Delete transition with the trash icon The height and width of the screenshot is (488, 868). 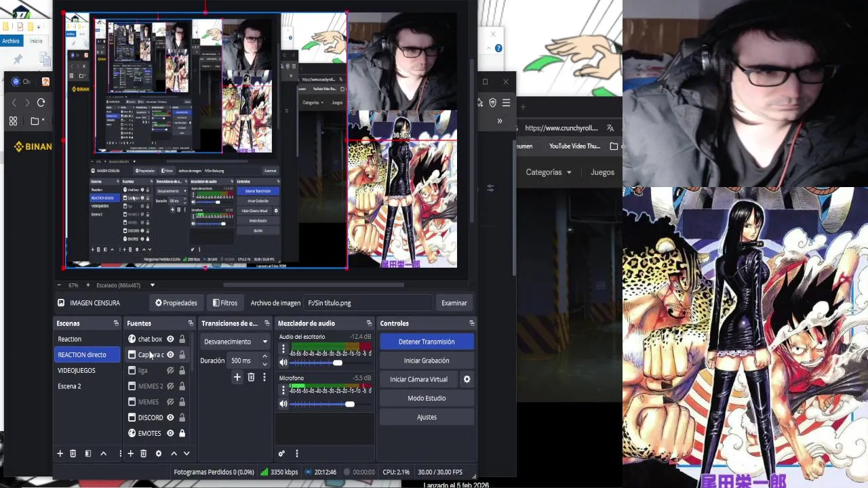(x=251, y=377)
